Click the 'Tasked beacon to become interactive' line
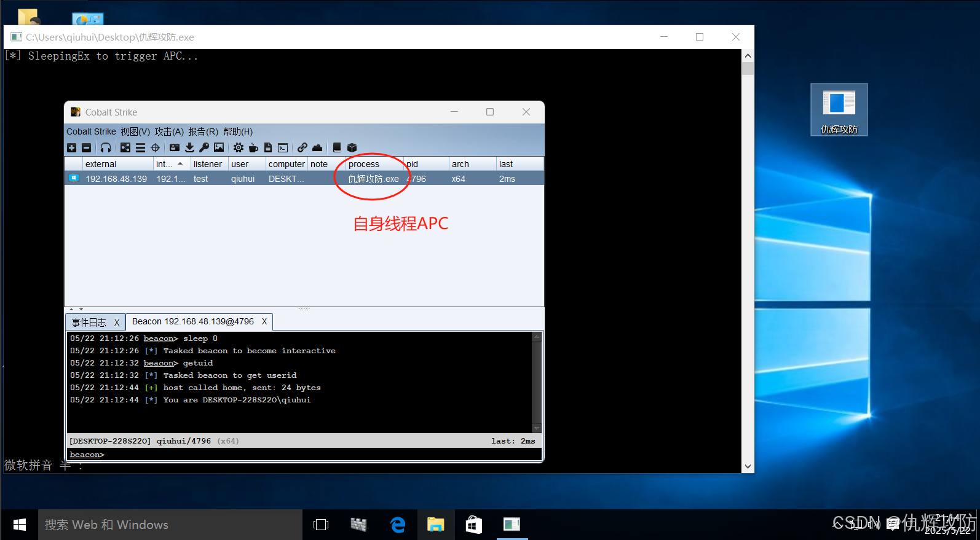The image size is (980, 540). [250, 351]
